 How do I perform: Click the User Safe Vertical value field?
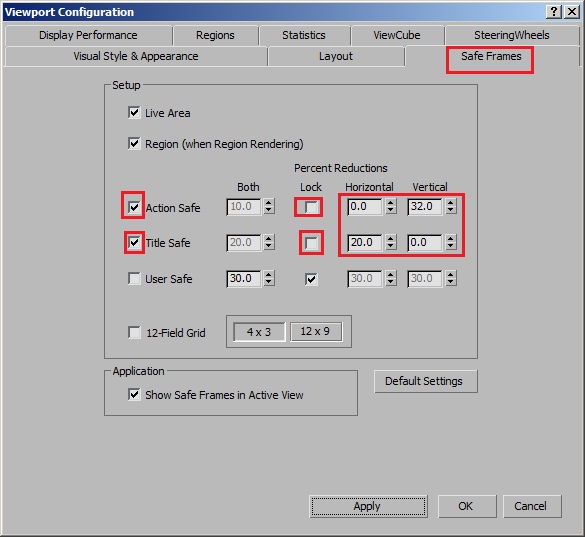coord(425,279)
